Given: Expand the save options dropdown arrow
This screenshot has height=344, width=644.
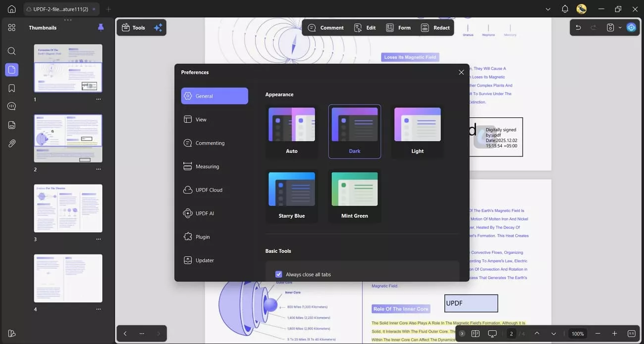Looking at the screenshot, I should click(x=620, y=28).
